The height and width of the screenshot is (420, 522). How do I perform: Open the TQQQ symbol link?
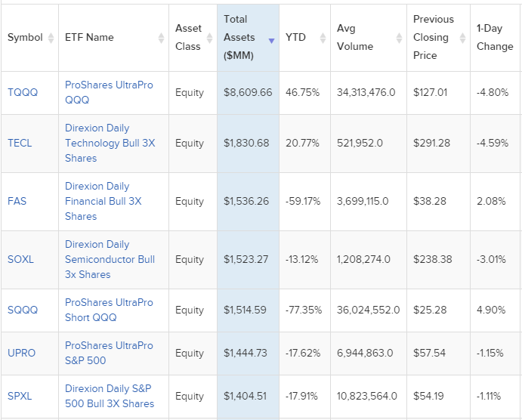tap(22, 92)
